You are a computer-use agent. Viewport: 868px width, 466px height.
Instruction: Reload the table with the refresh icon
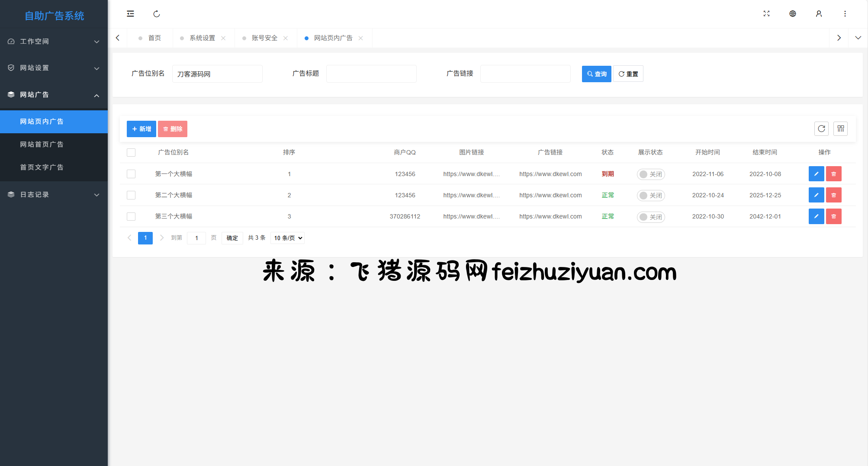[821, 129]
